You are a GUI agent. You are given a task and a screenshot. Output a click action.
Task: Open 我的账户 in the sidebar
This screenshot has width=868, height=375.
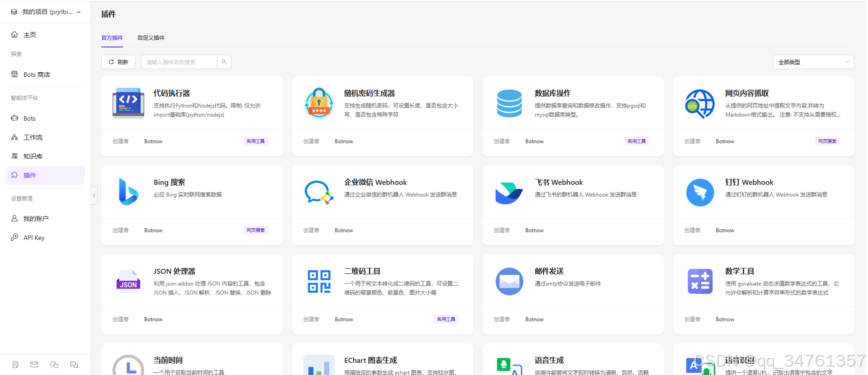[45, 219]
